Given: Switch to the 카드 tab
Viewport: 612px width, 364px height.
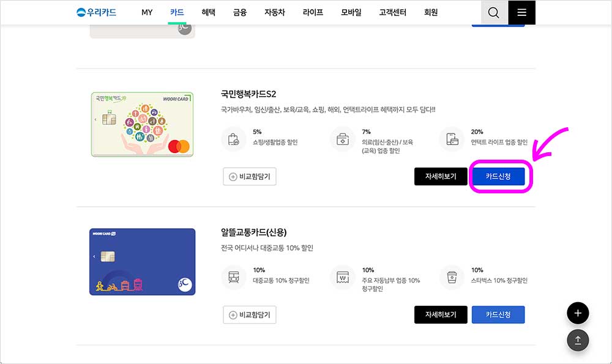Looking at the screenshot, I should [x=177, y=12].
